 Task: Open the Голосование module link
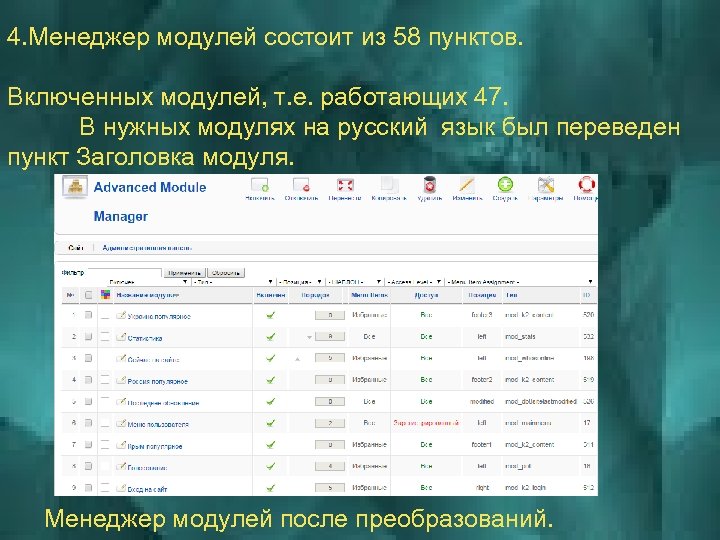click(147, 468)
